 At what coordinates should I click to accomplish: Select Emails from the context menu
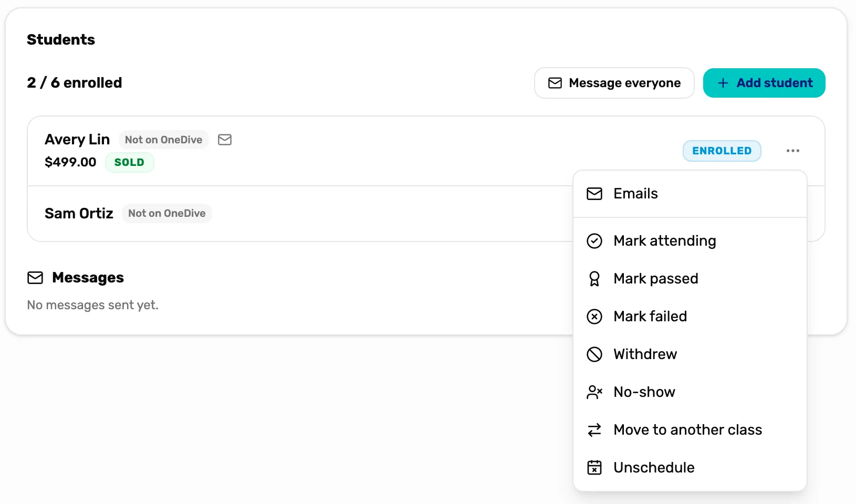click(x=690, y=194)
